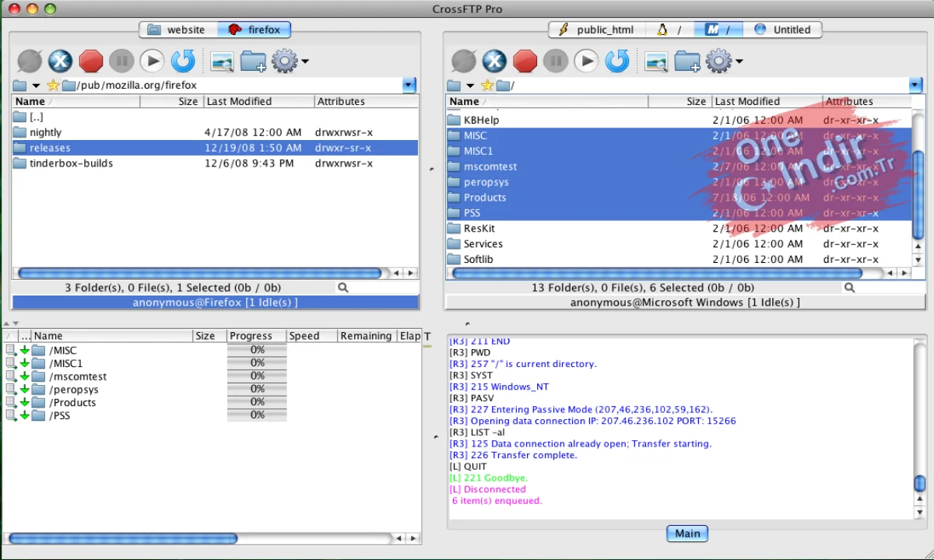
Task: Click the horizontal scrollbar below the transfer queue
Action: (x=122, y=538)
